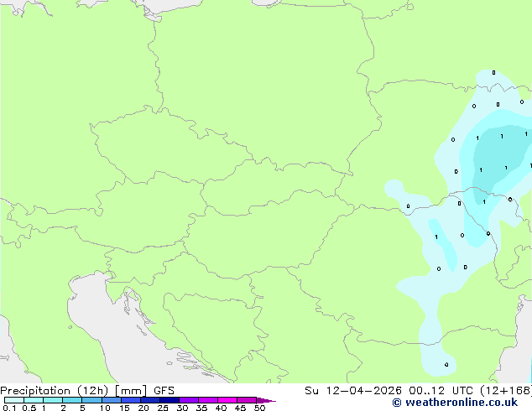Click the weatheronline.co.uk copyright link
Image resolution: width=532 pixels, height=411 pixels.
tap(455, 403)
